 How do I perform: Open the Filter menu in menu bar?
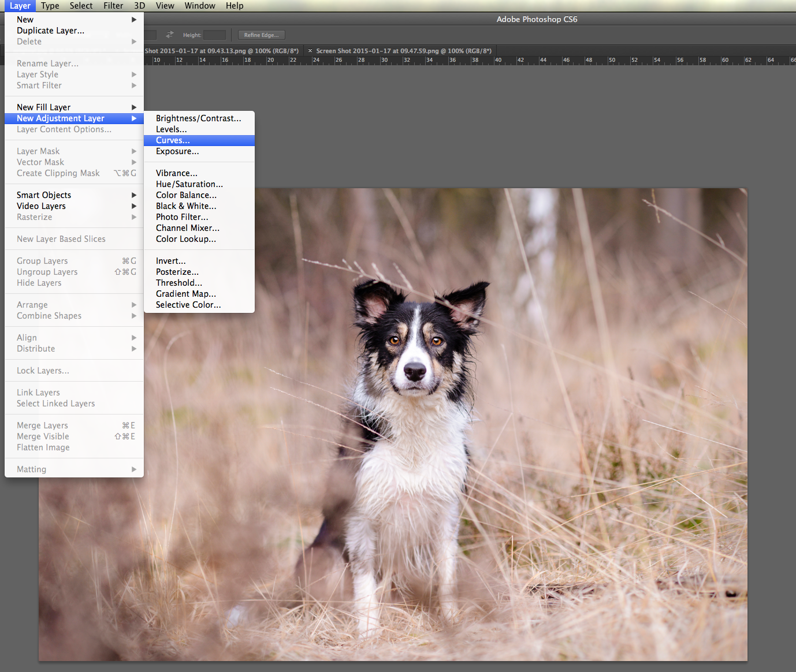click(113, 6)
